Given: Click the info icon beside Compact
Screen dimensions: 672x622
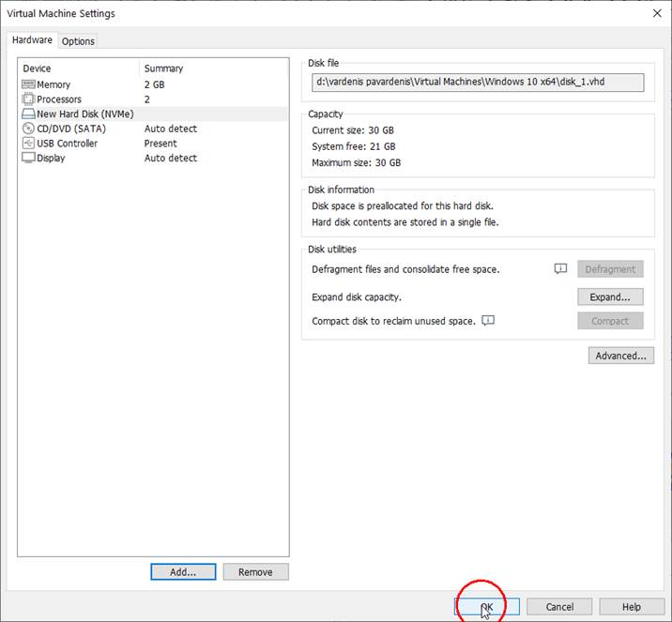Looking at the screenshot, I should pos(488,321).
